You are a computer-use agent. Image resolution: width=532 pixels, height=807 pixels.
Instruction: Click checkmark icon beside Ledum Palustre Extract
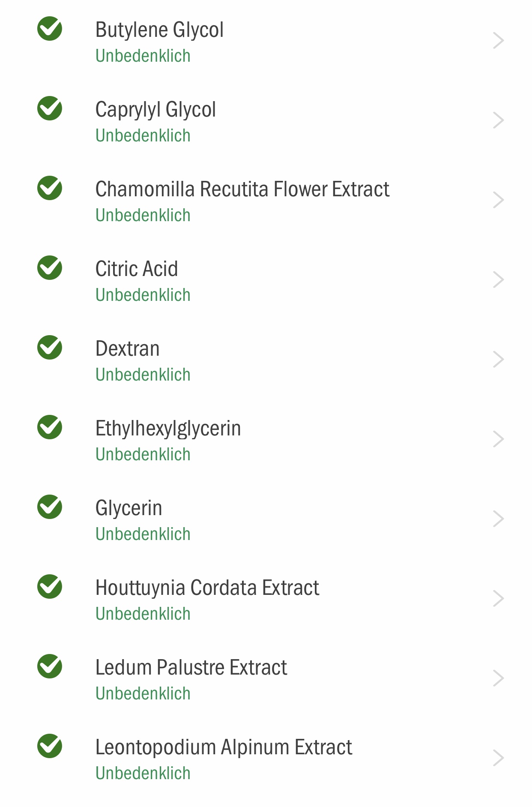50,666
